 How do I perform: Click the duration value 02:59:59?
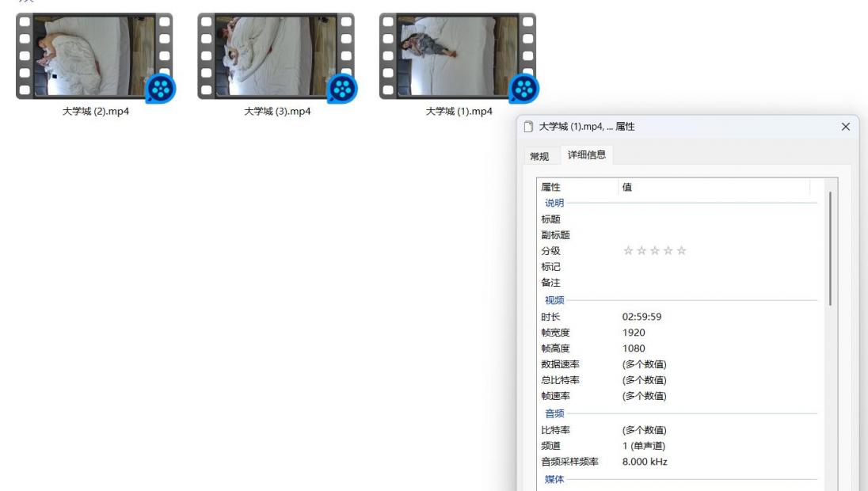tap(641, 317)
